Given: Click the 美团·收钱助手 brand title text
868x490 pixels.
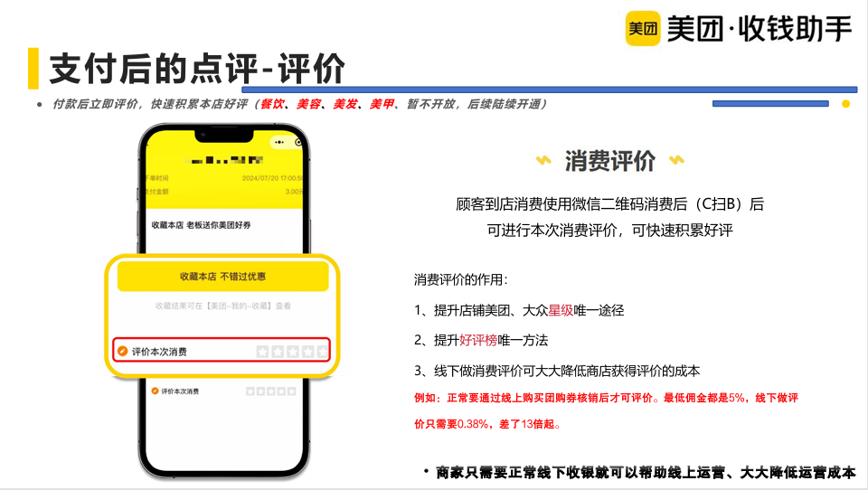Looking at the screenshot, I should click(x=759, y=29).
